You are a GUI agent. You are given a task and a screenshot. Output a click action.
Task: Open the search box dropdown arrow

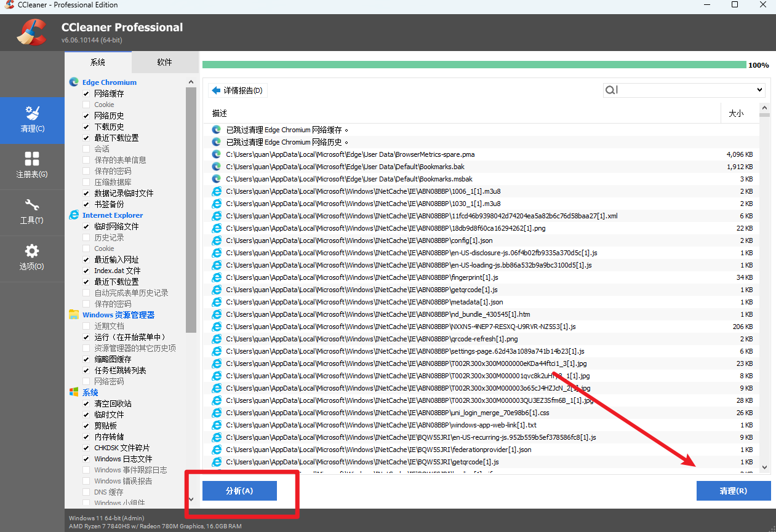(x=759, y=90)
